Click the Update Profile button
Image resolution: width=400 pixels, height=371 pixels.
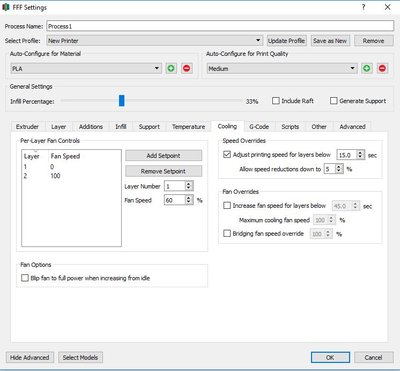pyautogui.click(x=286, y=41)
